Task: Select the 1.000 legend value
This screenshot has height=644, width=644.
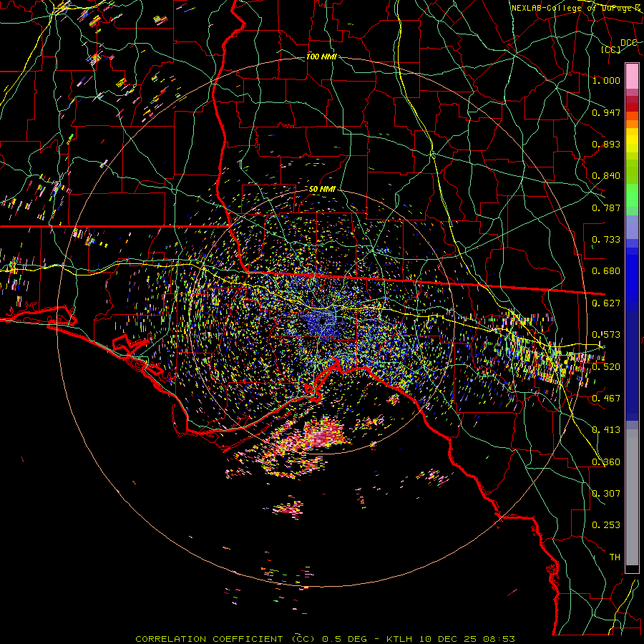Action: coord(606,80)
